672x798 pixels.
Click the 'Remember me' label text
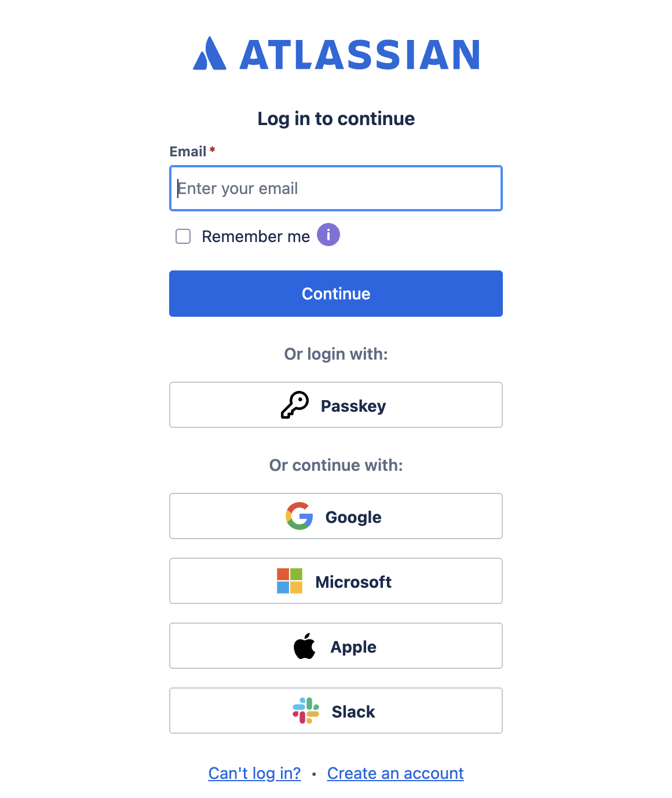[255, 236]
